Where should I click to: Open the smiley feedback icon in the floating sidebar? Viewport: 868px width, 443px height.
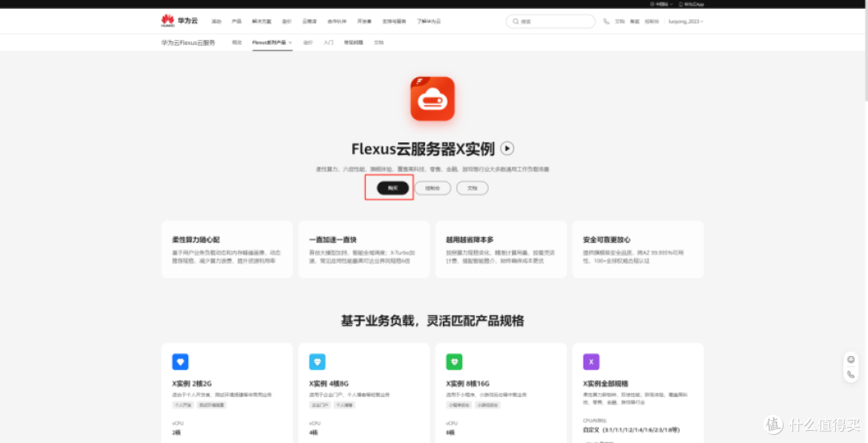click(x=851, y=359)
